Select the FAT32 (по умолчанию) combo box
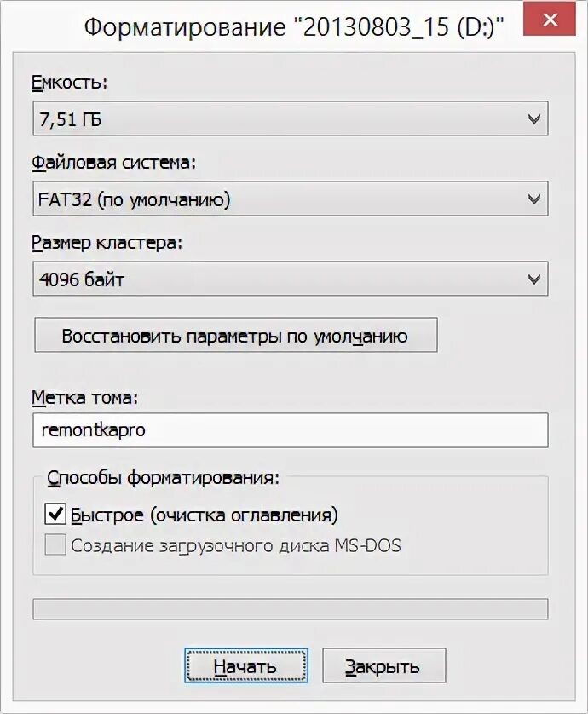Viewport: 588px width, 714px height. point(273,199)
